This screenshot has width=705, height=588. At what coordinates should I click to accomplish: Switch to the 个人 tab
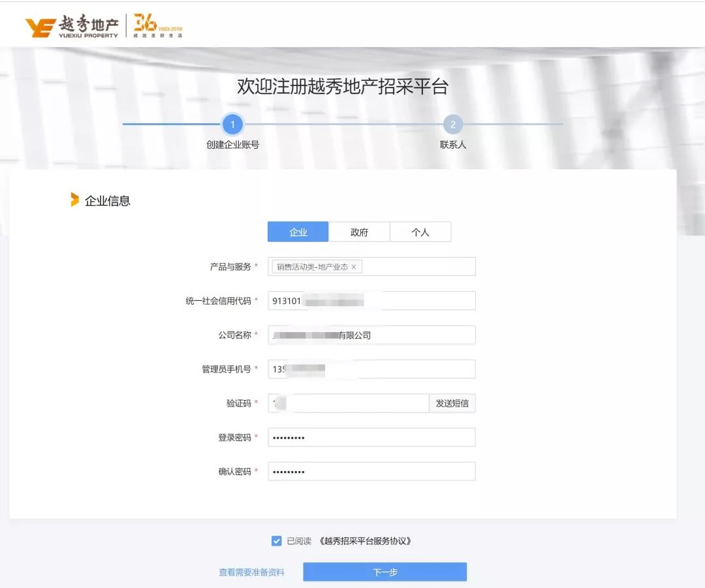point(420,232)
